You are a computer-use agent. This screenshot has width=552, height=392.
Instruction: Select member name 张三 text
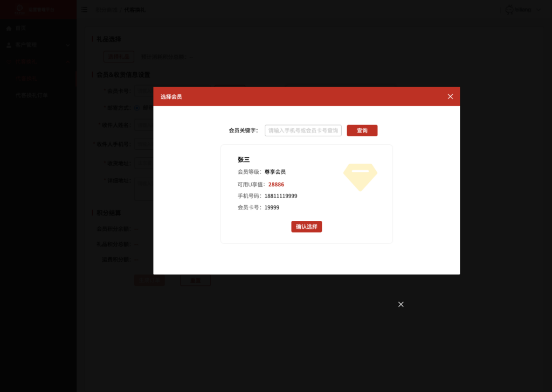(243, 159)
